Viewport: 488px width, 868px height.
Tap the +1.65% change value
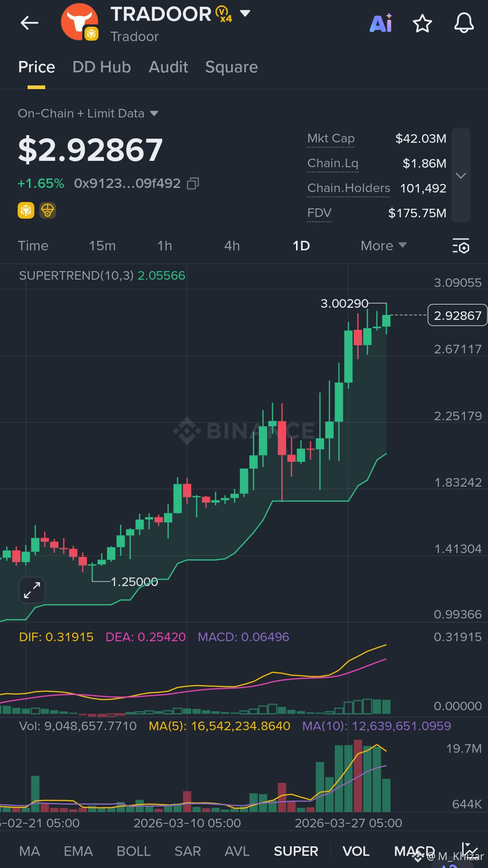pyautogui.click(x=41, y=183)
